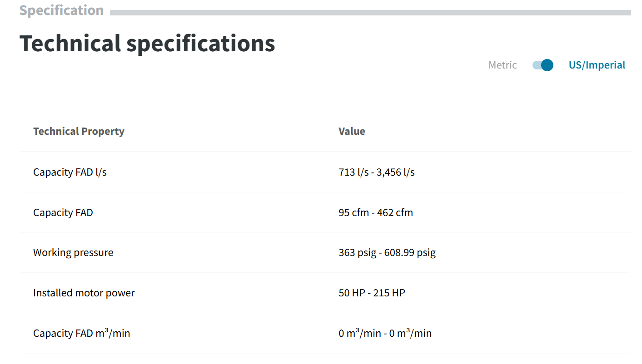Click the 215 HP maximum power figure
Viewport: 642px width, 364px height.
coord(389,293)
